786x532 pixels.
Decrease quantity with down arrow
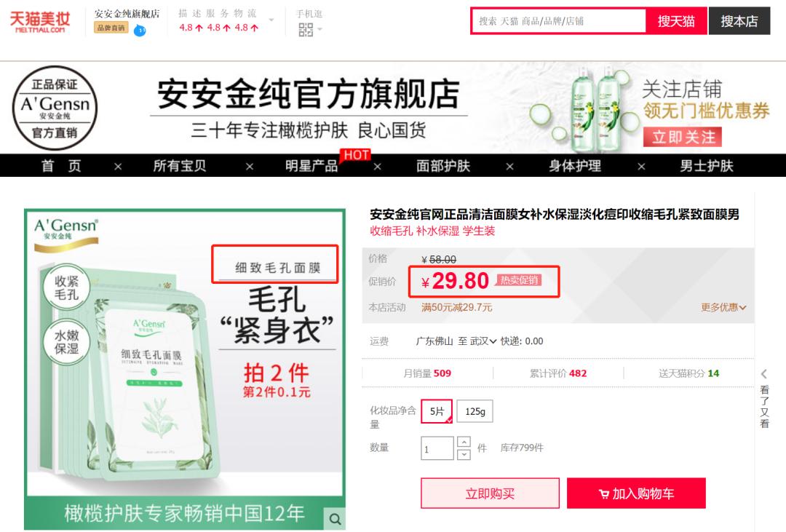point(464,454)
